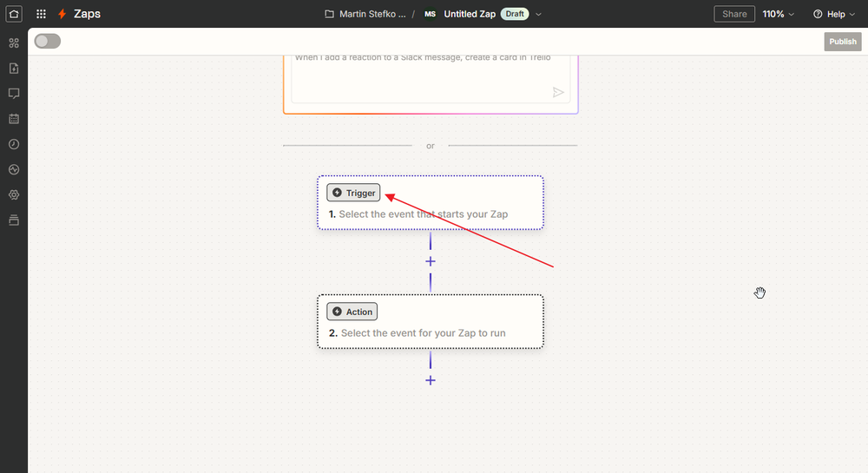868x473 pixels.
Task: Click the folder icon beside Martin Stefko
Action: tap(329, 14)
